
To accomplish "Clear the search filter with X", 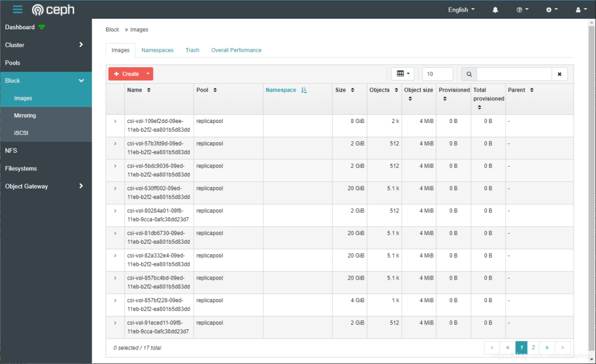I will 560,74.
